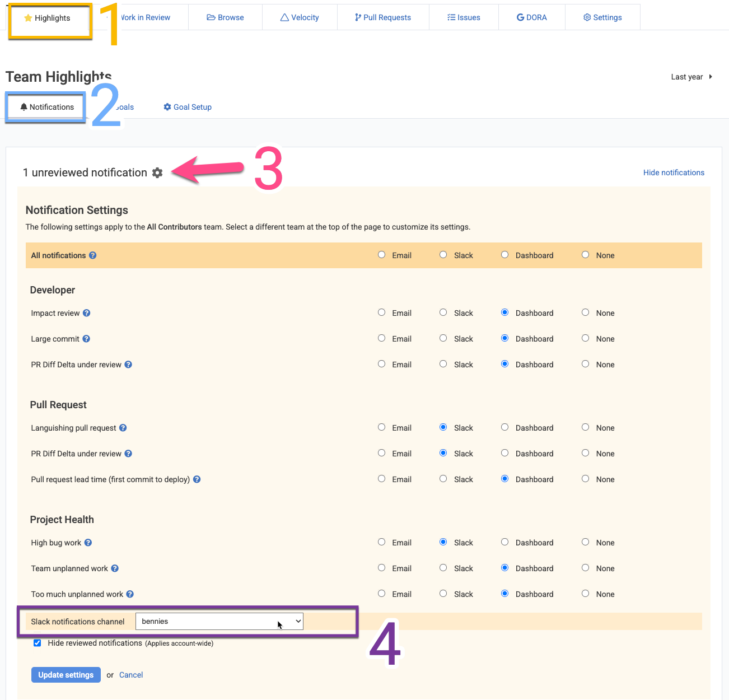Click help icon next to High bug work
729x700 pixels.
[88, 543]
